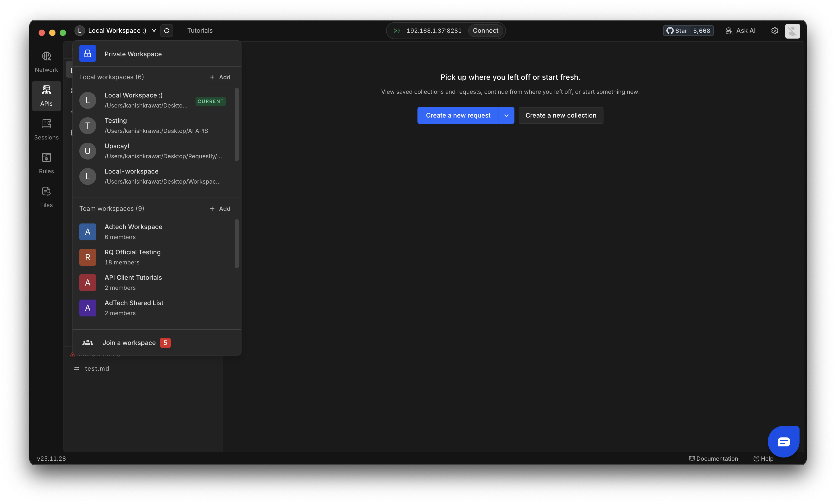836x504 pixels.
Task: Click the Connect button
Action: 486,31
